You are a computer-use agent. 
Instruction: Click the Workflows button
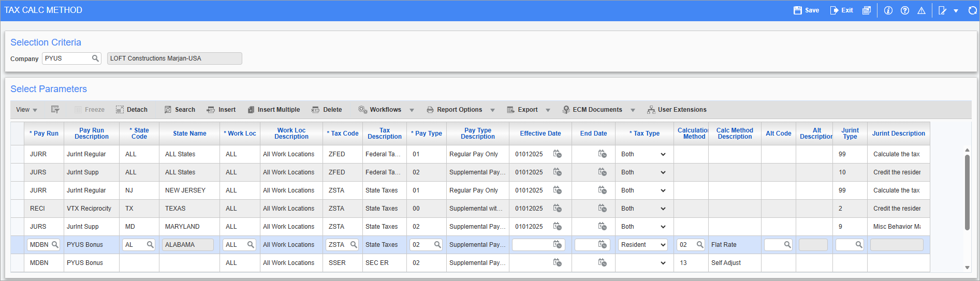379,110
